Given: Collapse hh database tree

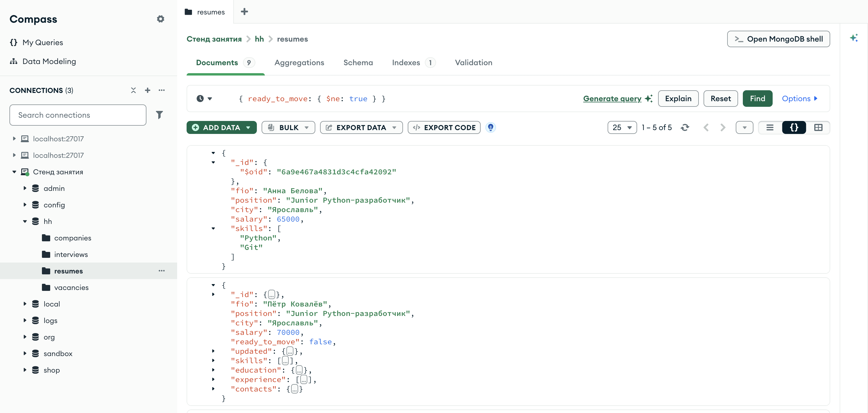Looking at the screenshot, I should [x=25, y=222].
